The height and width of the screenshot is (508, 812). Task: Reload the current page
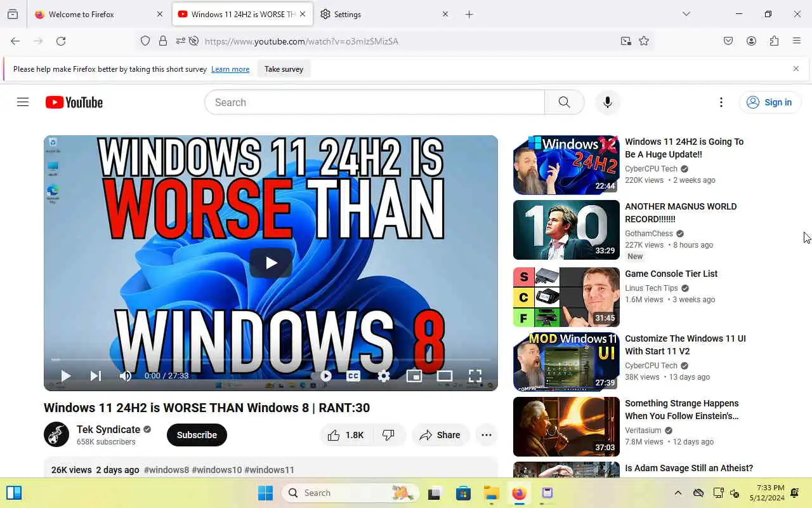coord(61,41)
